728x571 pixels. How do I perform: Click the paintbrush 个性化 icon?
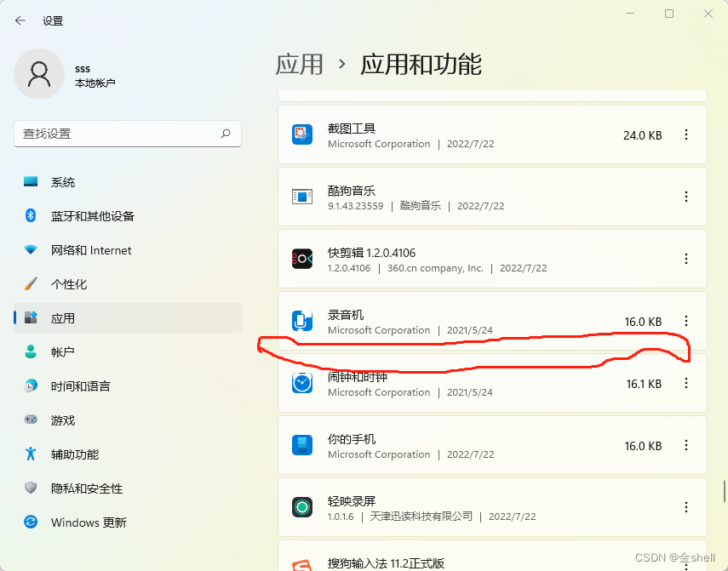[31, 283]
